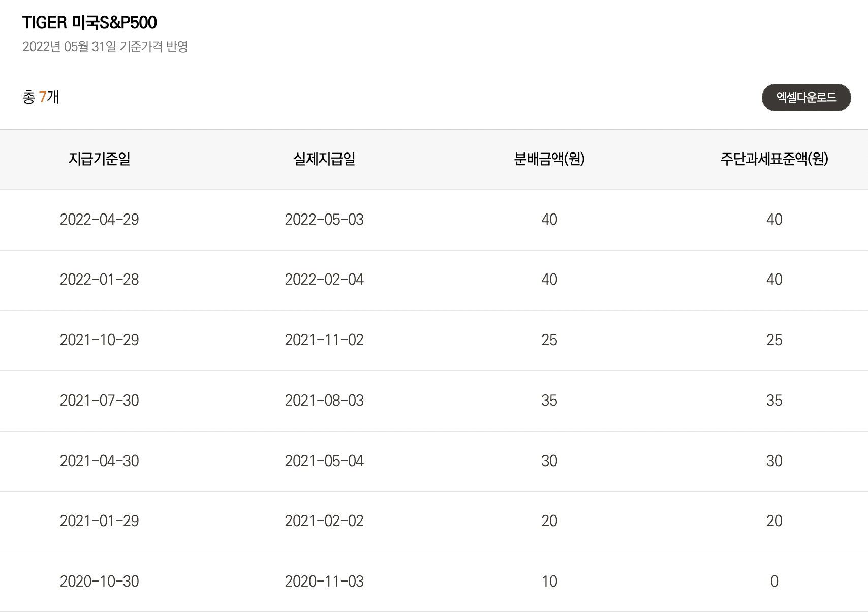
Task: Click the 2022-04-29 base date cell
Action: point(100,220)
